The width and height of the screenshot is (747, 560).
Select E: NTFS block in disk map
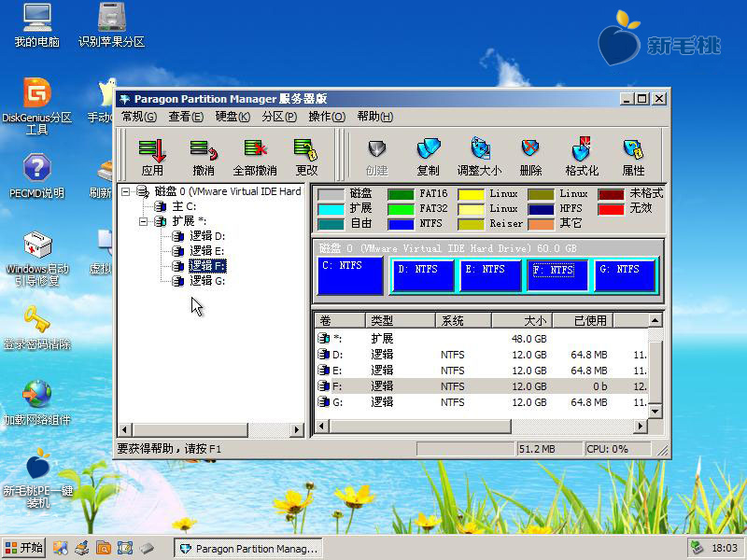point(491,275)
